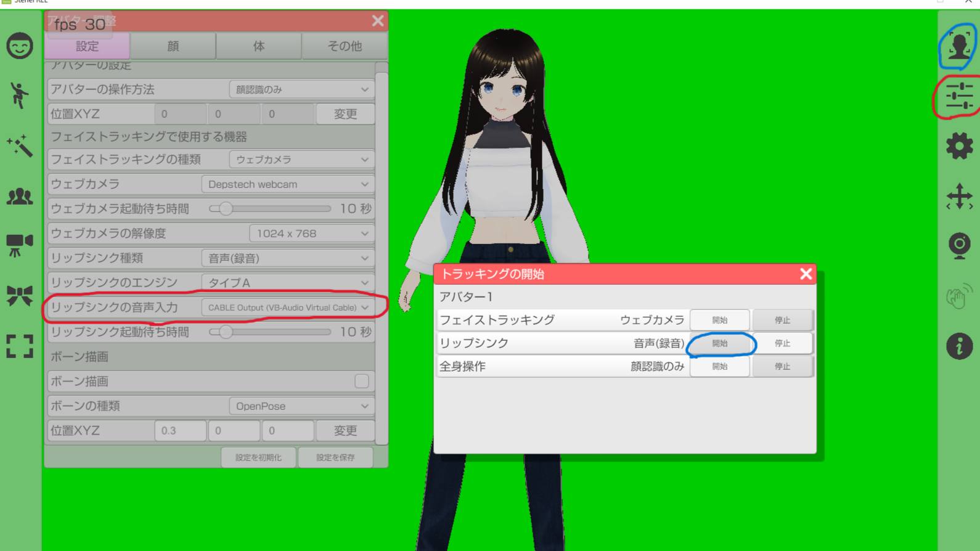Open リップシンクのエンジン dropdown

click(288, 283)
